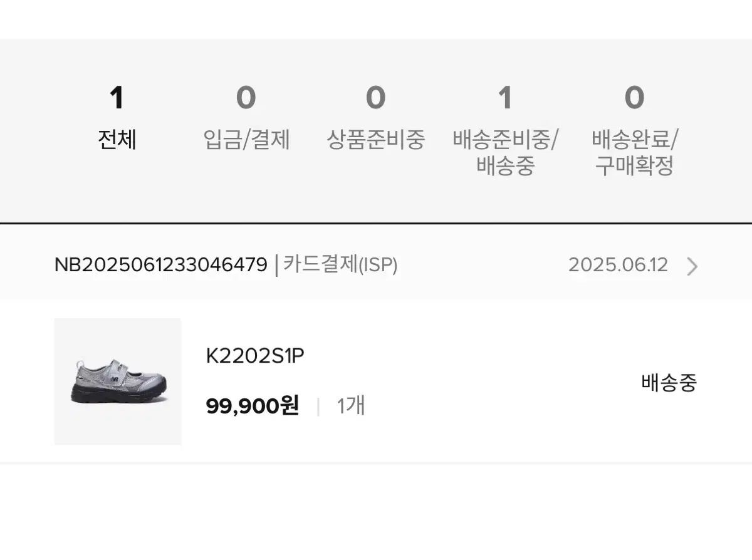Select the 상품준비중 status tab

pyautogui.click(x=375, y=119)
